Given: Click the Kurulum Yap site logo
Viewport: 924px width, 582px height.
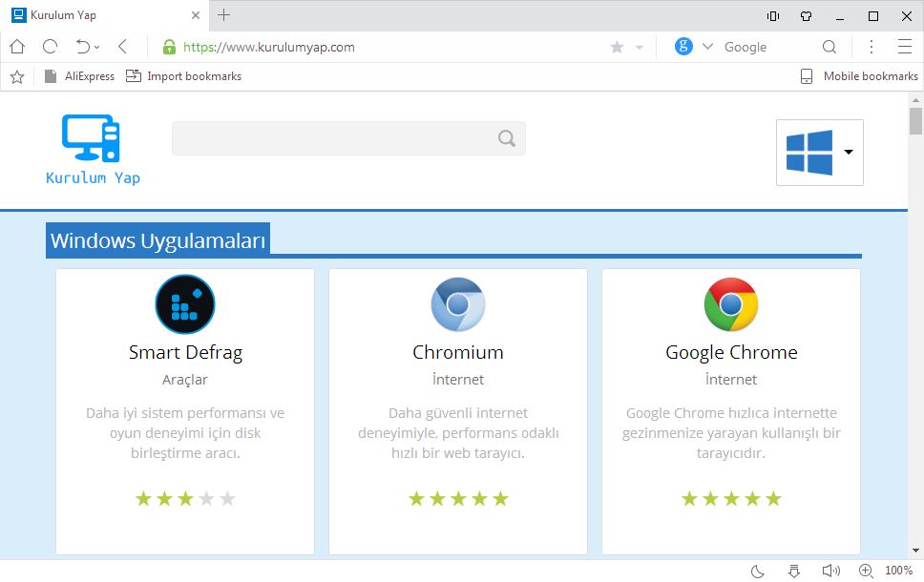Looking at the screenshot, I should tap(94, 150).
